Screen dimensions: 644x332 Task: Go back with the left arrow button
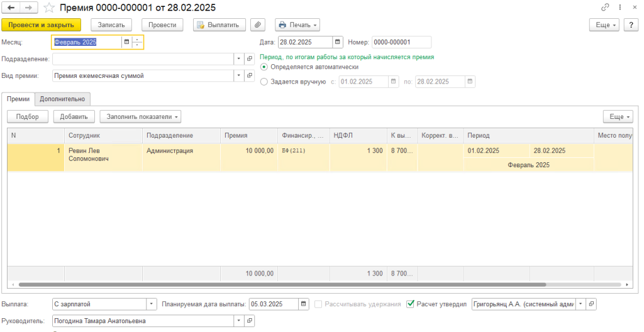tap(11, 8)
